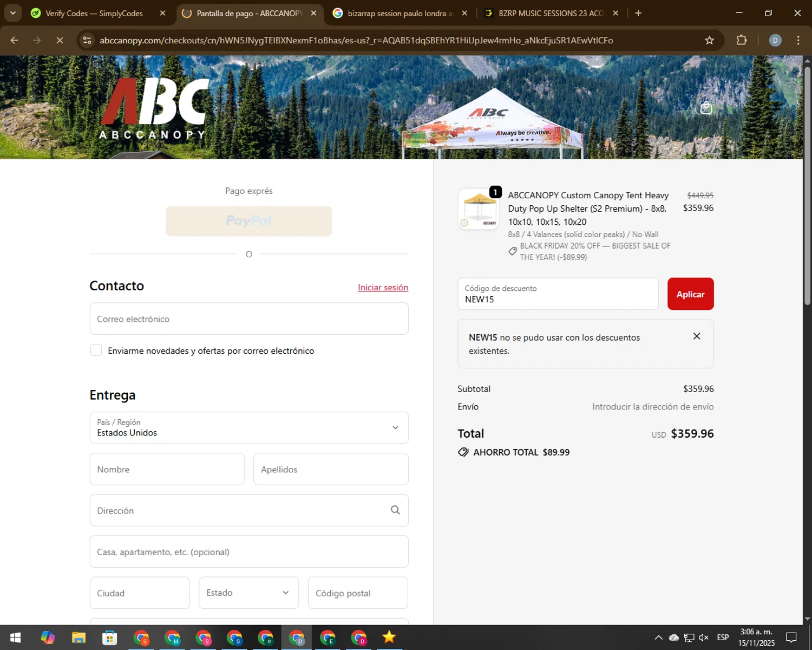Screen dimensions: 812x650
Task: Open the tab search dropdown arrow
Action: [12, 13]
